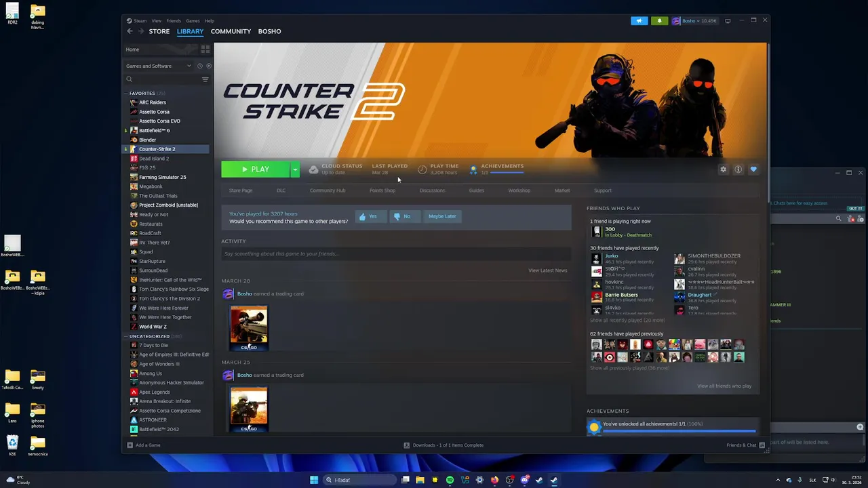
Task: Open the Friends menu
Action: pyautogui.click(x=174, y=21)
